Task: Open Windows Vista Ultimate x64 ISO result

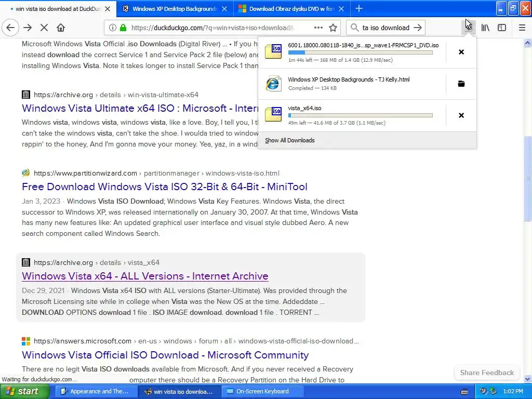Action: coord(140,108)
